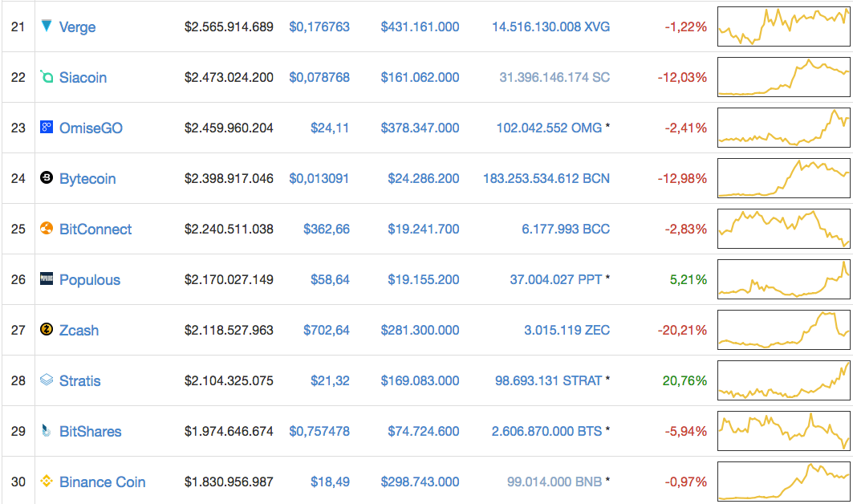The image size is (853, 504).
Task: Open the Zcash name link
Action: [79, 331]
